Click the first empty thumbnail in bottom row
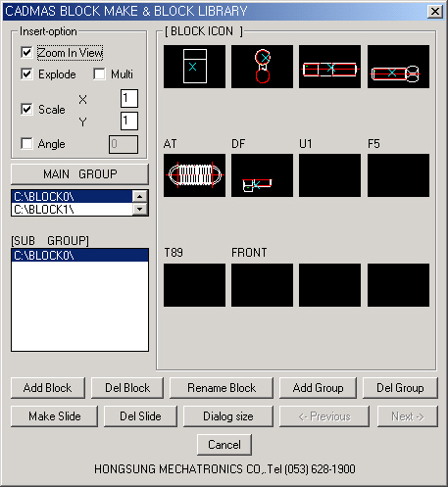The width and height of the screenshot is (448, 487). [x=194, y=285]
